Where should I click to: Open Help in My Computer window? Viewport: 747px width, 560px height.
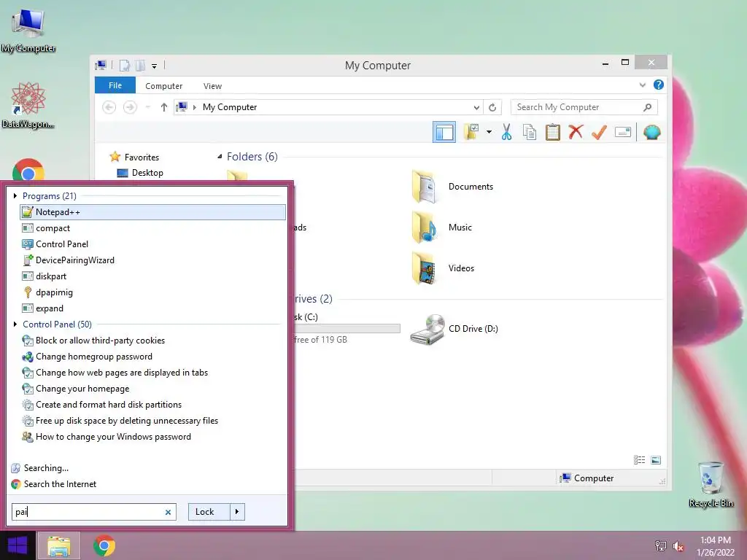(659, 85)
